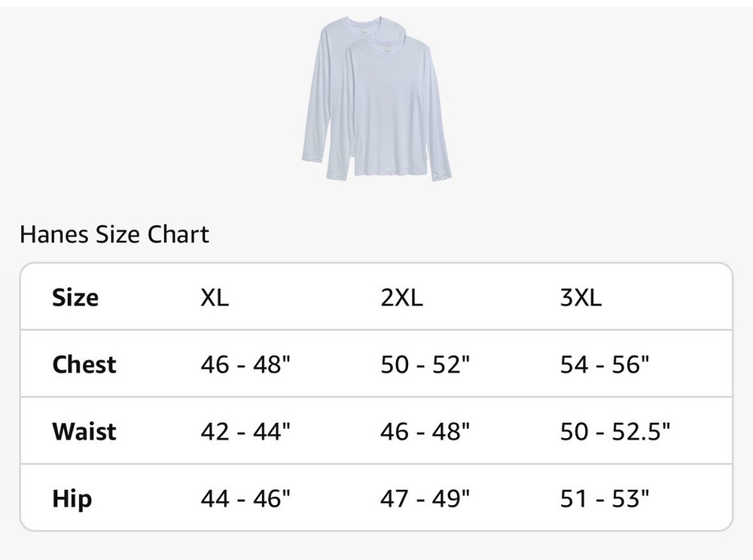The width and height of the screenshot is (753, 560).
Task: Click the 2XL hip value 47 - 49"
Action: click(x=425, y=498)
